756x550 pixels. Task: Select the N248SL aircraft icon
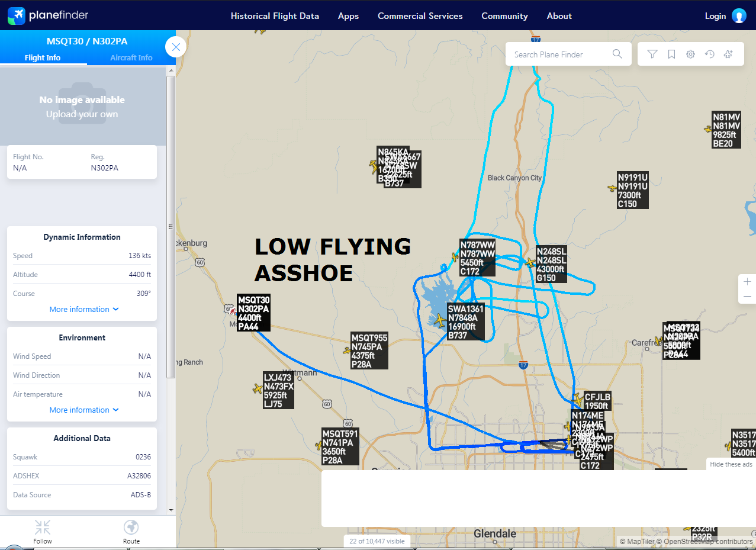pyautogui.click(x=530, y=262)
